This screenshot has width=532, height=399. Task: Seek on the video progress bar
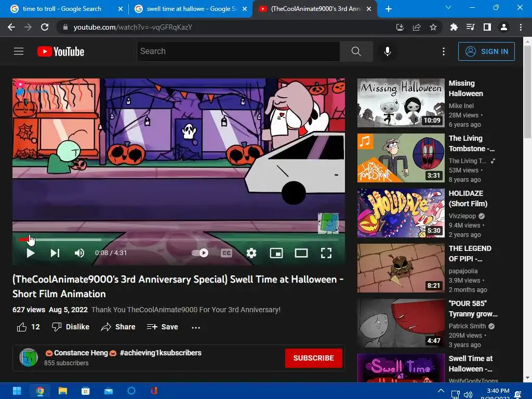(179, 240)
